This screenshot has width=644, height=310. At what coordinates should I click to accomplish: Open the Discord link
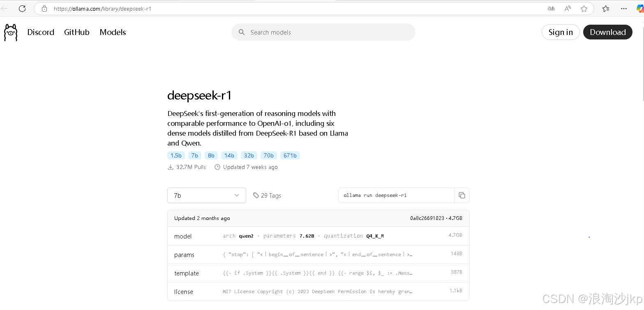coord(41,32)
